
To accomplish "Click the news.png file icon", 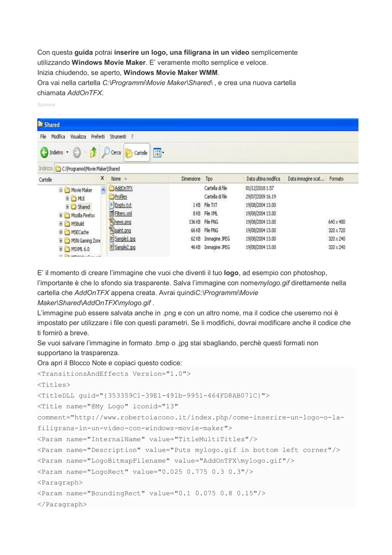I will pos(112,222).
